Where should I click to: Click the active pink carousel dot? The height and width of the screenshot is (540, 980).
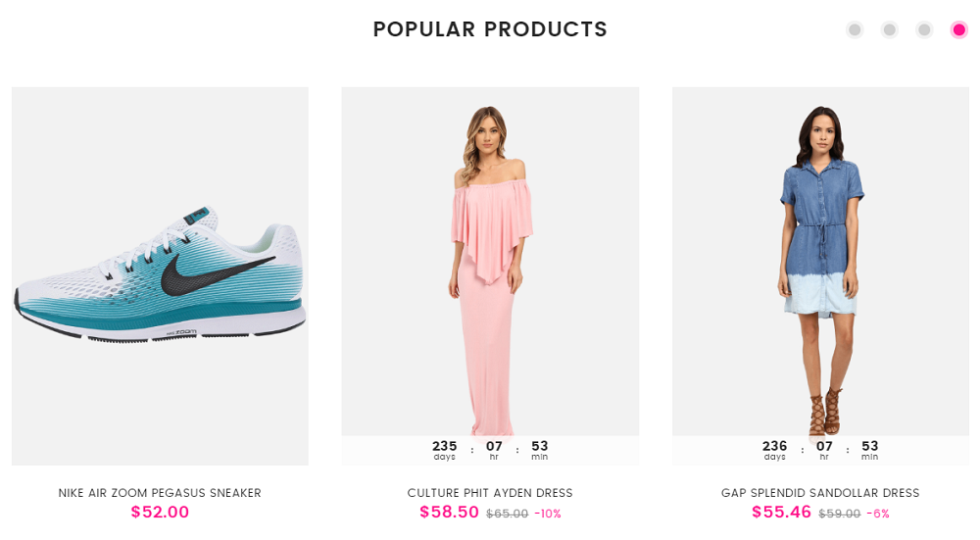point(959,29)
